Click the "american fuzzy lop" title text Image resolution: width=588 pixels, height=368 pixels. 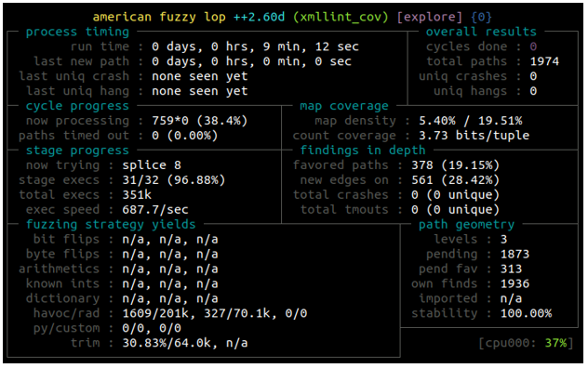click(159, 18)
